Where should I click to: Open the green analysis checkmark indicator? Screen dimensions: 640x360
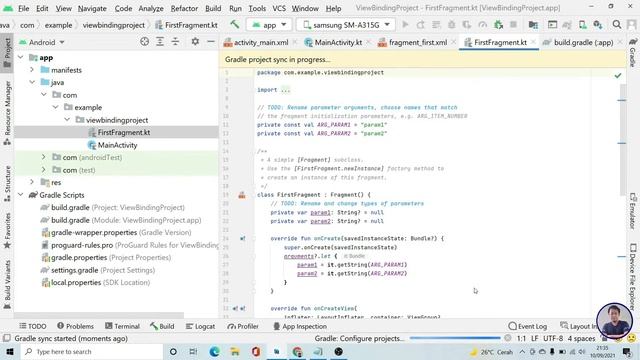click(x=618, y=76)
